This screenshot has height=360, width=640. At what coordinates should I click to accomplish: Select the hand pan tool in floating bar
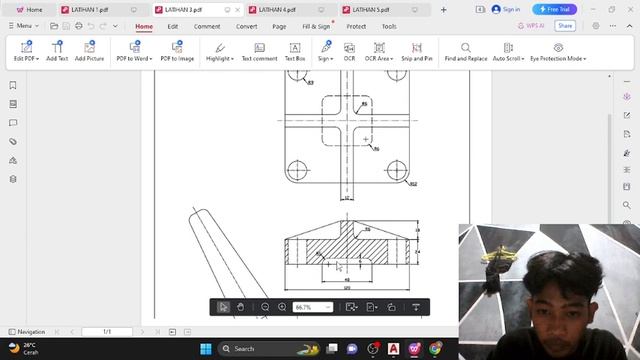pyautogui.click(x=240, y=307)
